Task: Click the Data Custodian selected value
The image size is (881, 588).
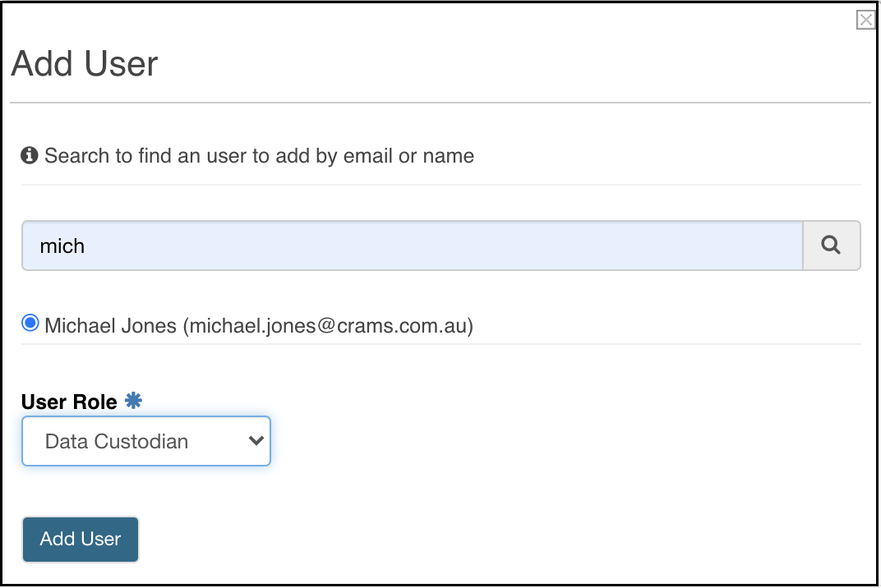Action: click(117, 442)
